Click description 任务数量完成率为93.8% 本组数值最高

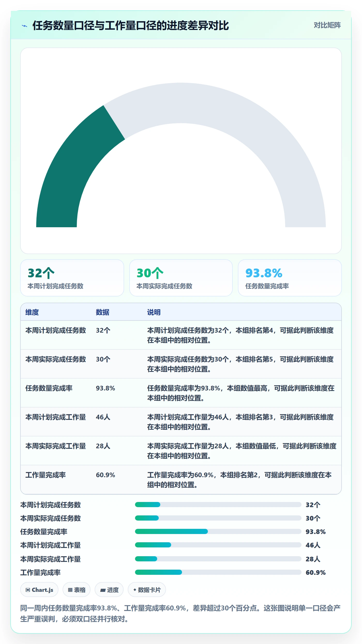point(241,393)
